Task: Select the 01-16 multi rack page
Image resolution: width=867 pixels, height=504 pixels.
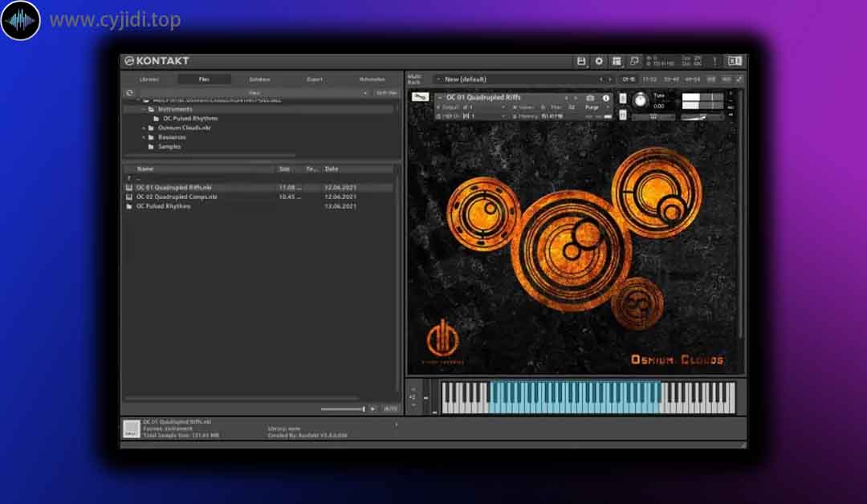Action: tap(629, 79)
